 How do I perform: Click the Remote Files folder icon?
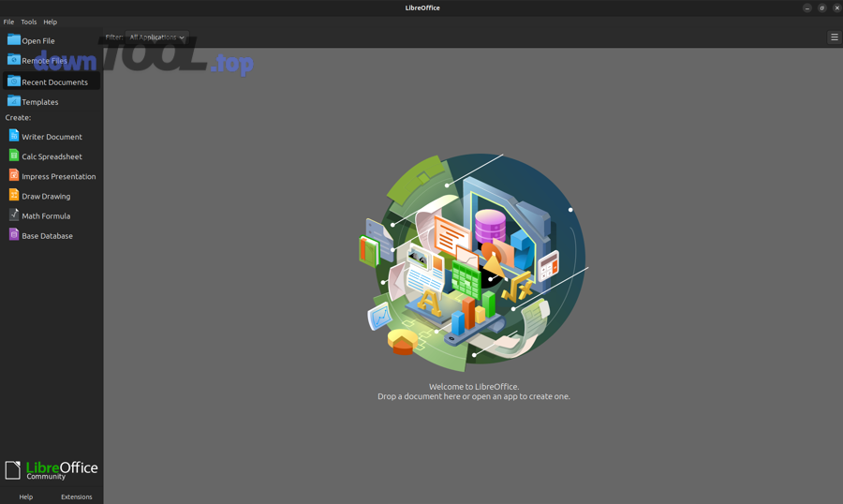click(x=13, y=60)
